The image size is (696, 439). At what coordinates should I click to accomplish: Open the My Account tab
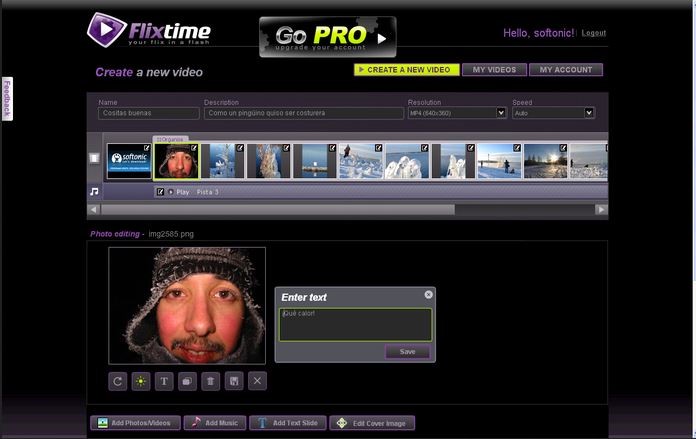pyautogui.click(x=566, y=70)
